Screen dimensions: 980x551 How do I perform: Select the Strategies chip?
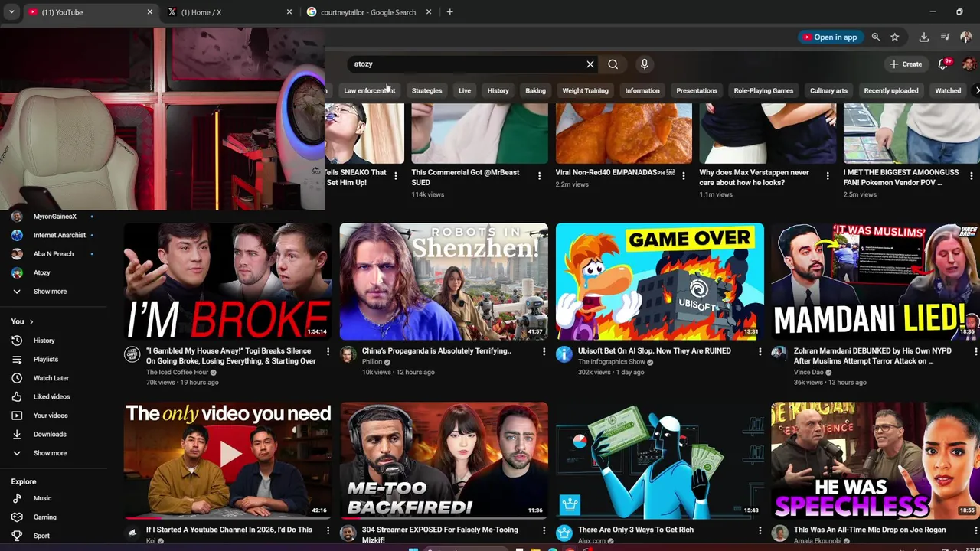point(426,90)
